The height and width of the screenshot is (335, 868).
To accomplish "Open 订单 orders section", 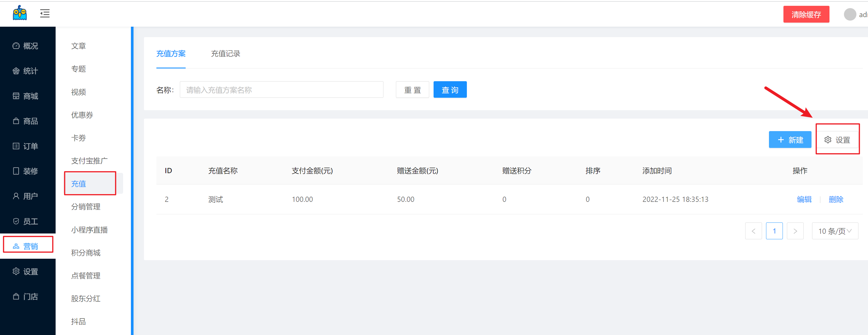I will (x=25, y=146).
